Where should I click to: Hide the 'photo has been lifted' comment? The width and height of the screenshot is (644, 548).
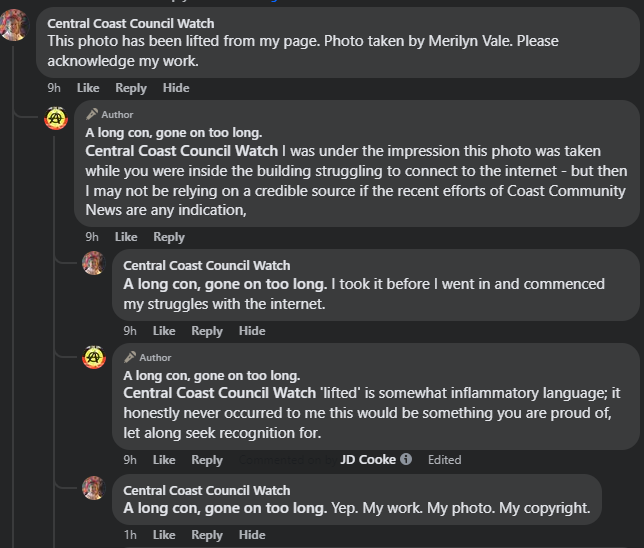point(176,88)
